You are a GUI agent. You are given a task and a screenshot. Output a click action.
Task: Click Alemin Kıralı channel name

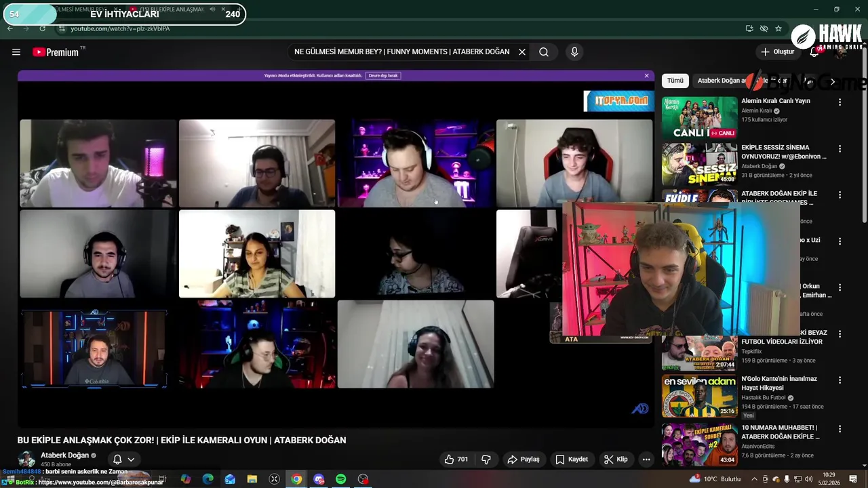[x=757, y=110]
